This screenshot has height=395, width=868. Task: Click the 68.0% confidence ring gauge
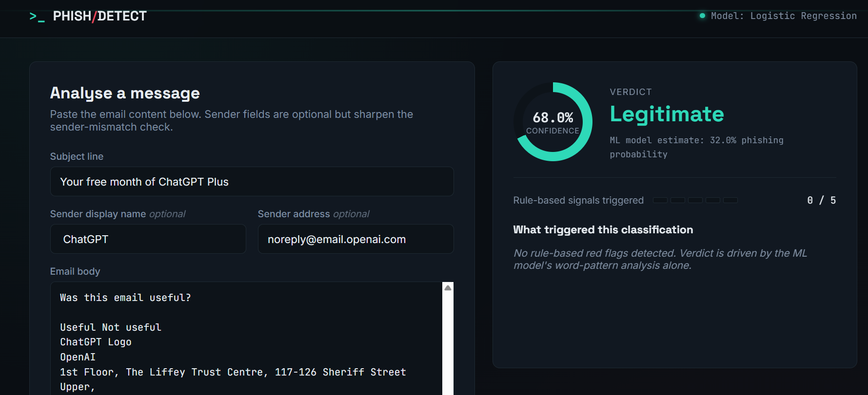553,122
